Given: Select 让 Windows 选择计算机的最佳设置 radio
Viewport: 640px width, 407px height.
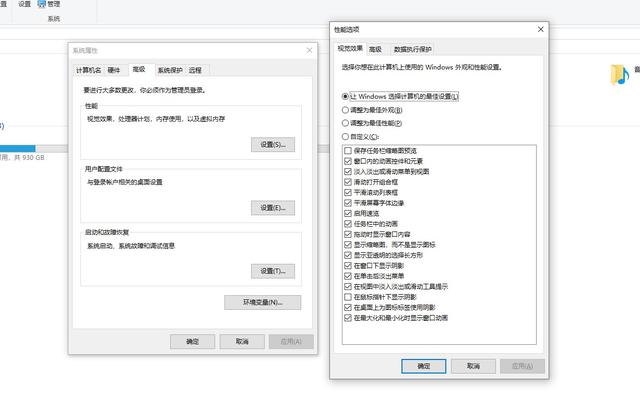Looking at the screenshot, I should (x=345, y=96).
